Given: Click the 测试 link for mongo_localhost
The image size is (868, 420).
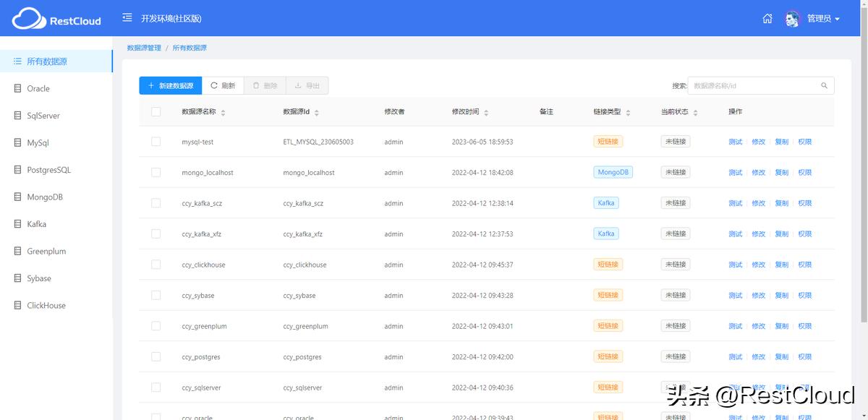Looking at the screenshot, I should pyautogui.click(x=735, y=173).
